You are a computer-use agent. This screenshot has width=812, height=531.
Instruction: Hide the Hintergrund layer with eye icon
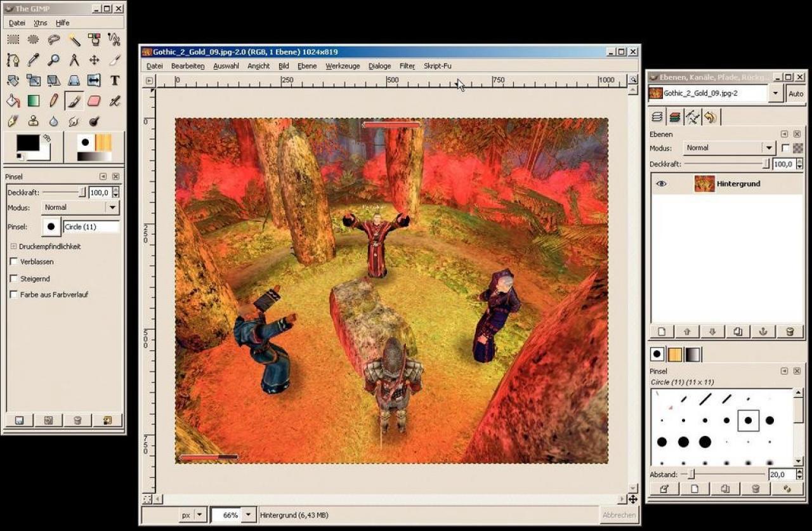tap(661, 184)
